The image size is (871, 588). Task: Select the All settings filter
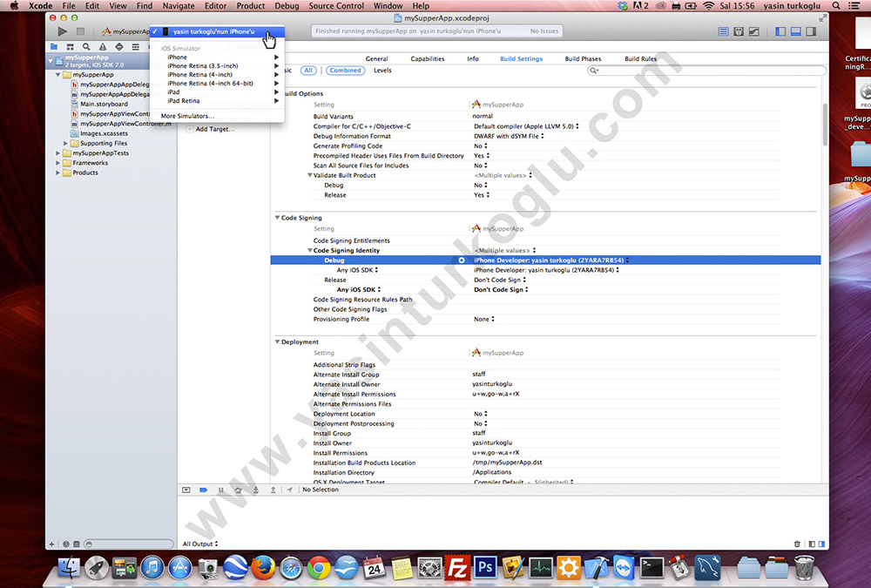click(308, 71)
